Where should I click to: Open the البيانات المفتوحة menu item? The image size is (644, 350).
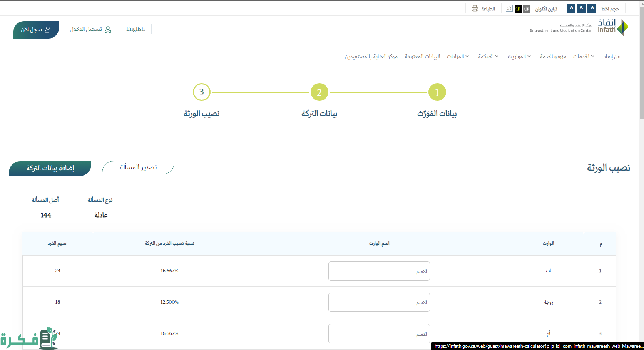point(422,56)
